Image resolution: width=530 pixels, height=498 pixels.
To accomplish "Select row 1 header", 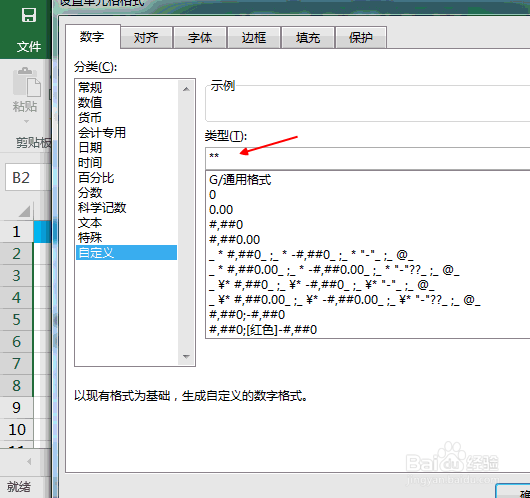I will pyautogui.click(x=16, y=232).
